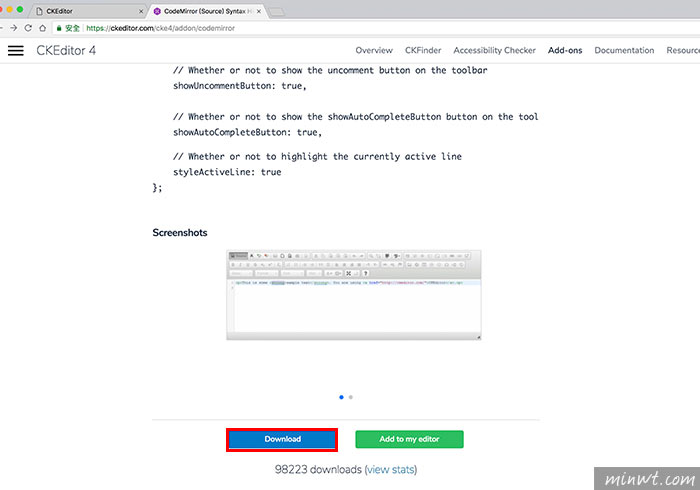Reload the page with the refresh icon
The width and height of the screenshot is (700, 490).
click(28, 28)
